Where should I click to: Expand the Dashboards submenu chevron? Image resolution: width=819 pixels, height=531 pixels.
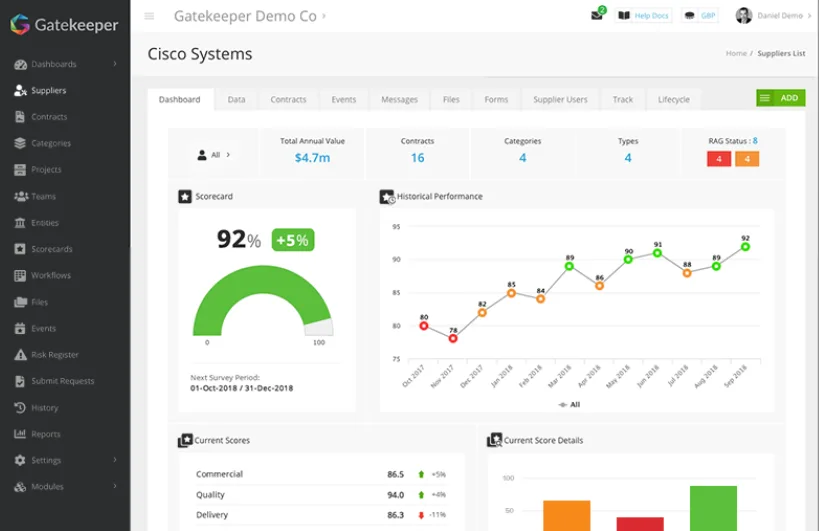(x=115, y=64)
